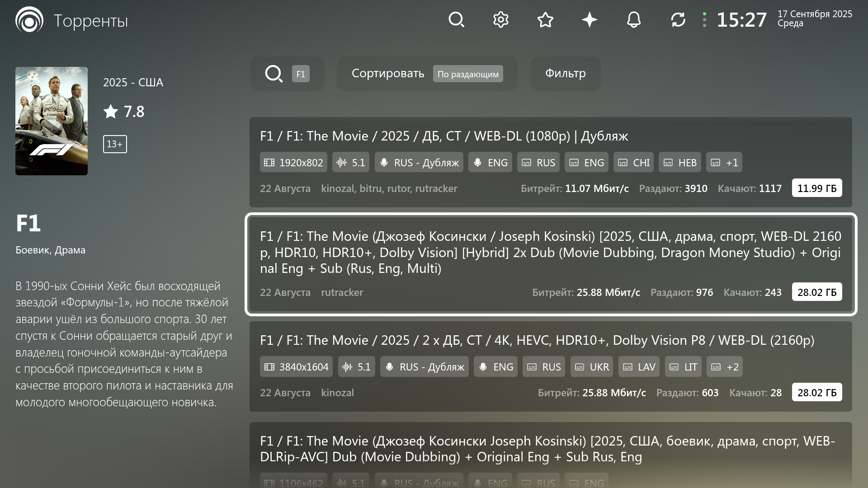Click the По раздающим sort value
This screenshot has height=488, width=868.
click(x=468, y=74)
